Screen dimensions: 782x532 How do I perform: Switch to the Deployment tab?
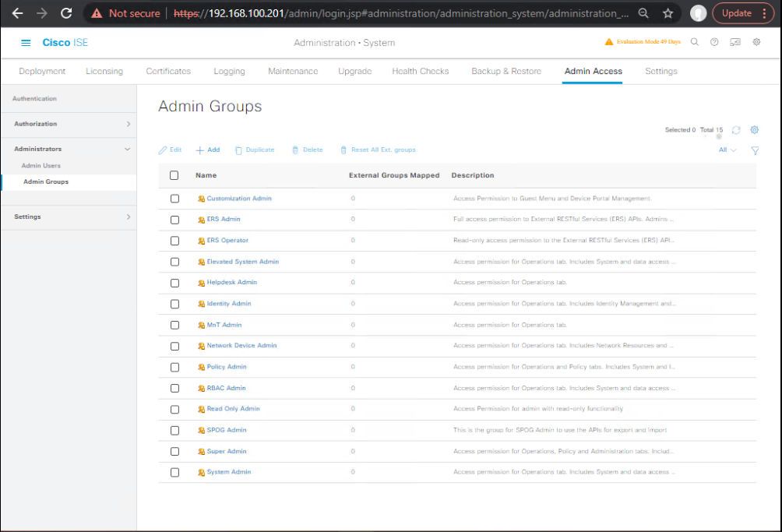[42, 72]
